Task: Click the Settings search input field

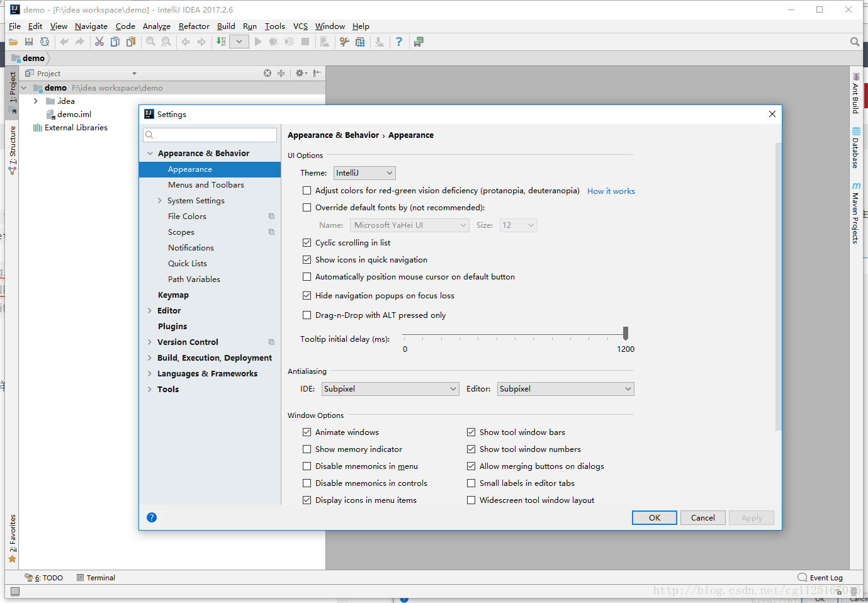Action: tap(210, 135)
